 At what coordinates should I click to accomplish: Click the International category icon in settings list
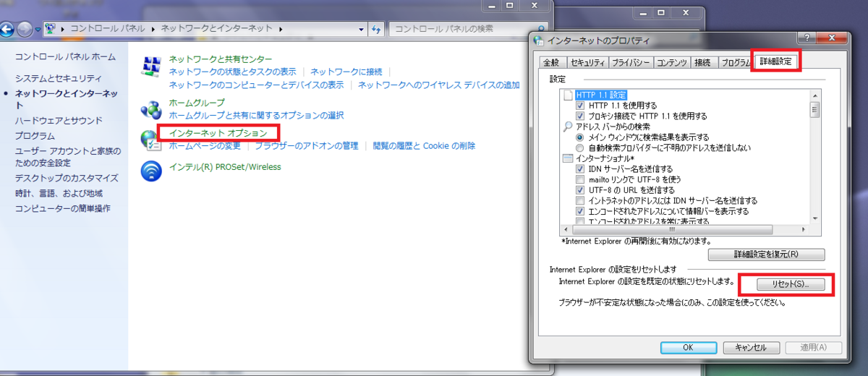pyautogui.click(x=568, y=158)
